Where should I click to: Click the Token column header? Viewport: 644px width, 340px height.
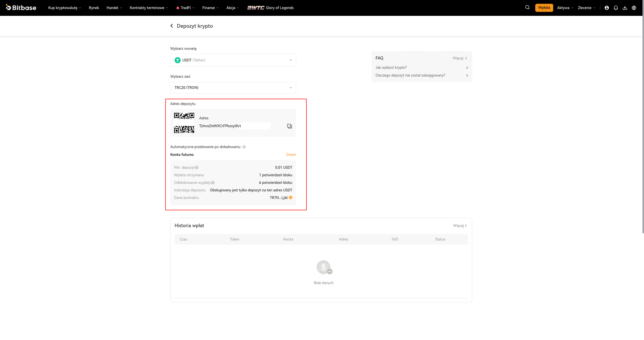234,239
